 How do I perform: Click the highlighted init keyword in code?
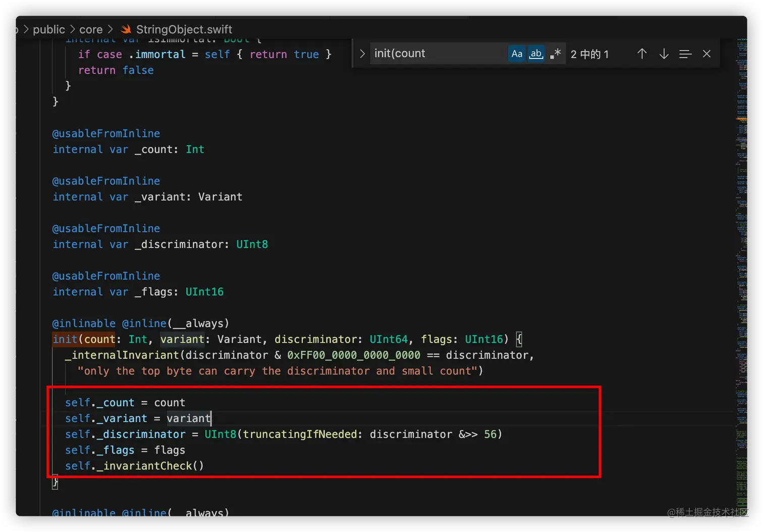click(x=65, y=339)
